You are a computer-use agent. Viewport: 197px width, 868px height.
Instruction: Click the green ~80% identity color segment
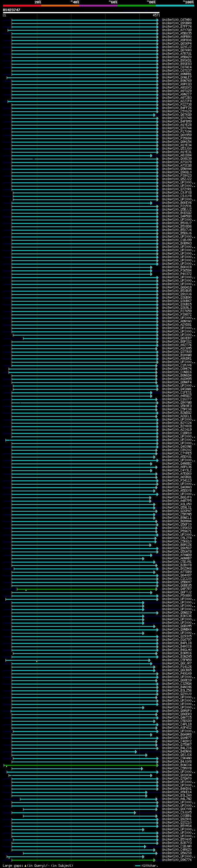[137, 6]
